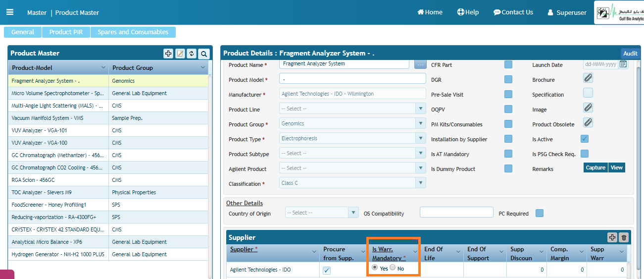Tick the DGR checkbox
Image resolution: width=644 pixels, height=279 pixels.
tap(508, 79)
